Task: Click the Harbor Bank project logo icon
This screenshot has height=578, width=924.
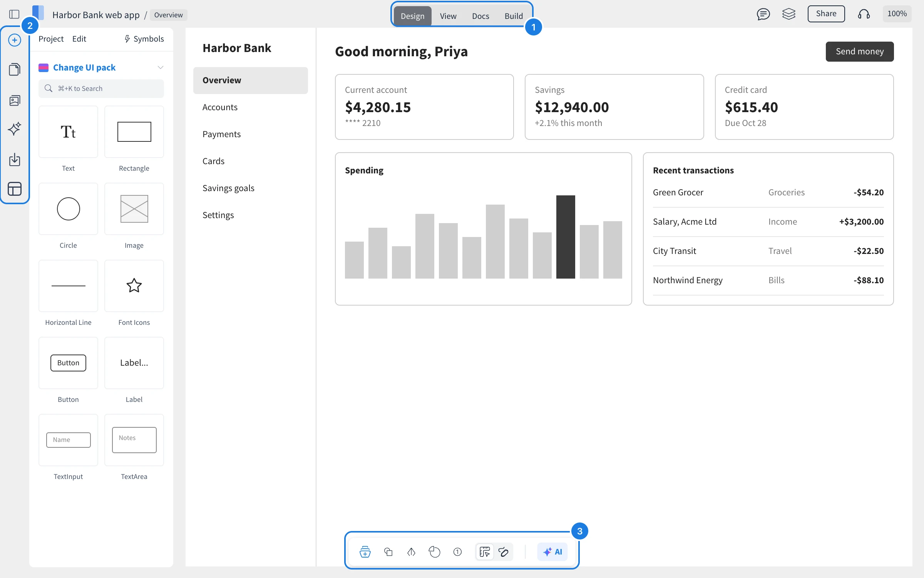Action: tap(38, 12)
